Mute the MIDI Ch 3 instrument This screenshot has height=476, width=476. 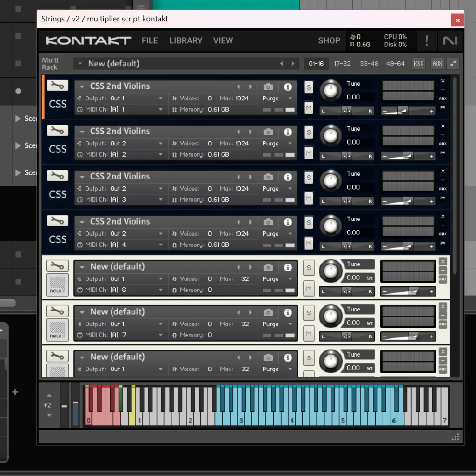[x=309, y=198]
